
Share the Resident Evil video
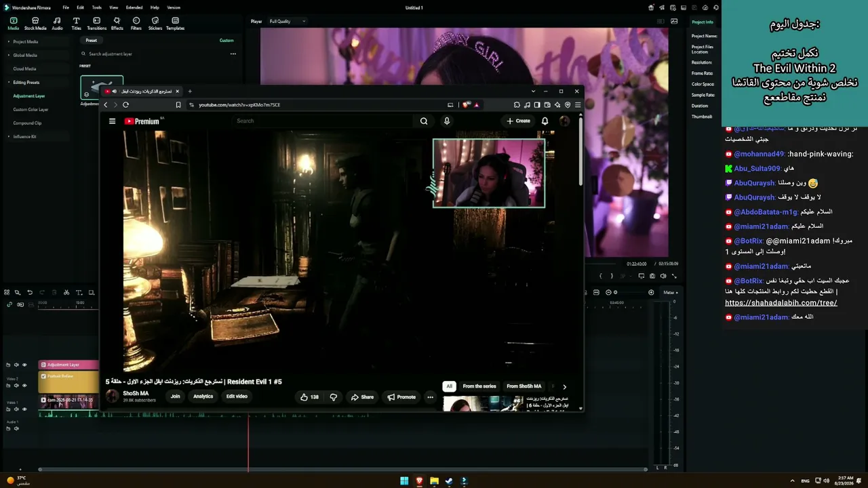click(363, 397)
